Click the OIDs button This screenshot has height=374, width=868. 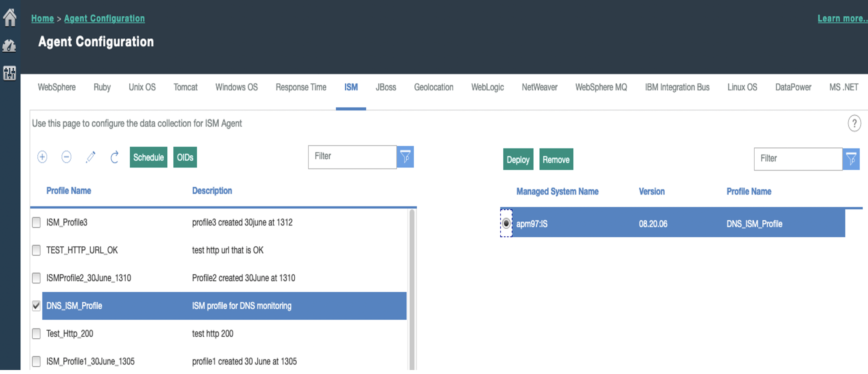pos(185,157)
